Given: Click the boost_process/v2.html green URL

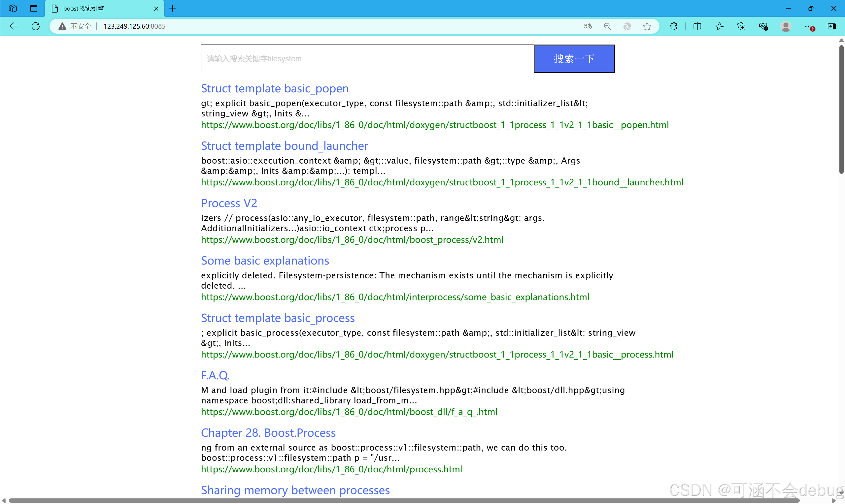Looking at the screenshot, I should click(x=352, y=240).
